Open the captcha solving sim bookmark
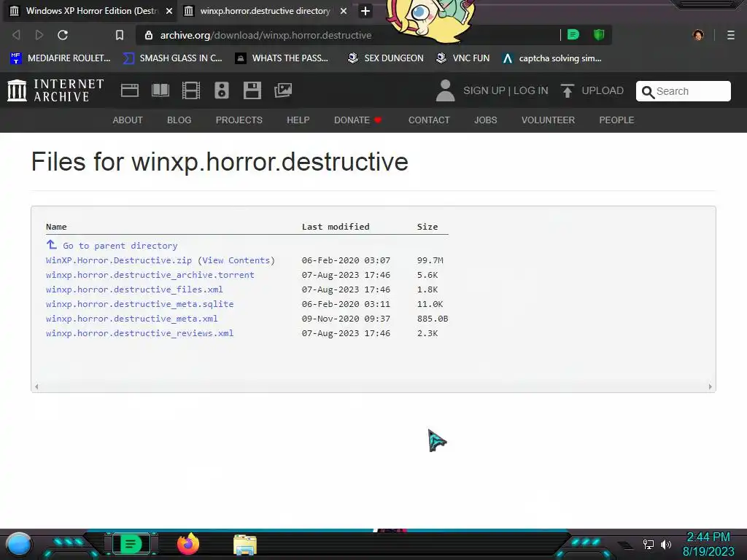Viewport: 747px width, 560px height. point(552,58)
